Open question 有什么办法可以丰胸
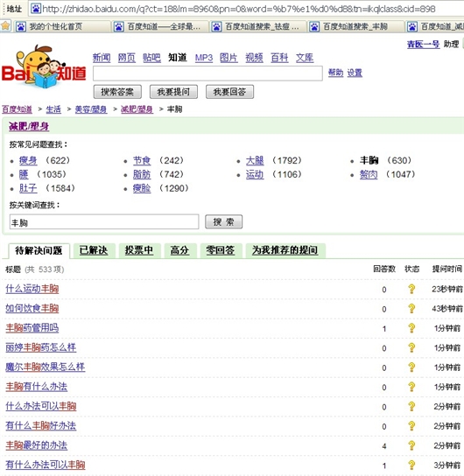 [46, 465]
